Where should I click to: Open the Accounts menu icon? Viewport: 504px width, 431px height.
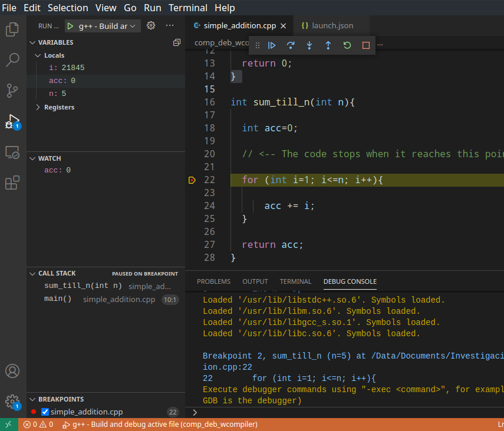12,371
